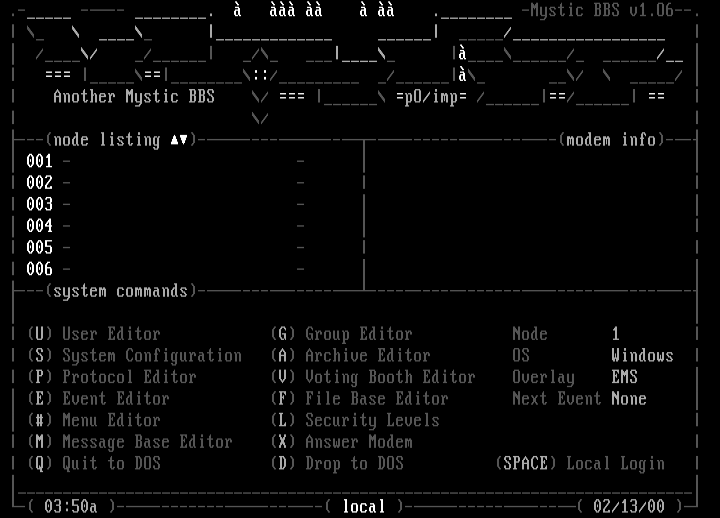This screenshot has height=518, width=720.
Task: Open Voting Booth Editor
Action: 373,377
